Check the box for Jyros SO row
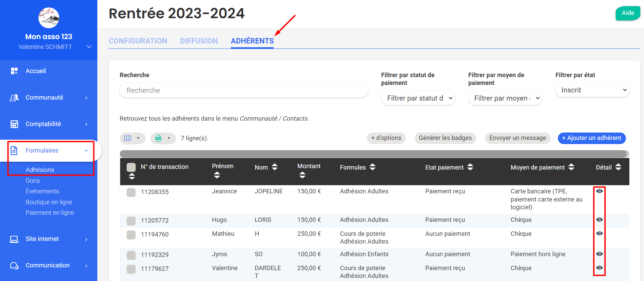The height and width of the screenshot is (281, 644). (131, 255)
